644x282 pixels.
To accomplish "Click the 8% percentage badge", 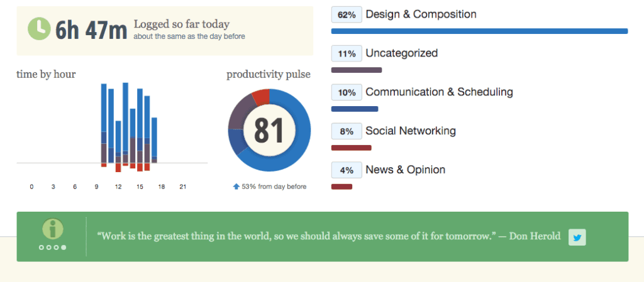I will point(347,131).
